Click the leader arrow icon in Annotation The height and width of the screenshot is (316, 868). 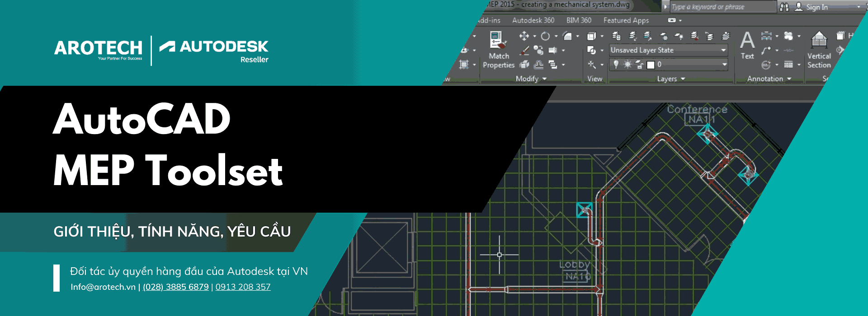(x=766, y=50)
